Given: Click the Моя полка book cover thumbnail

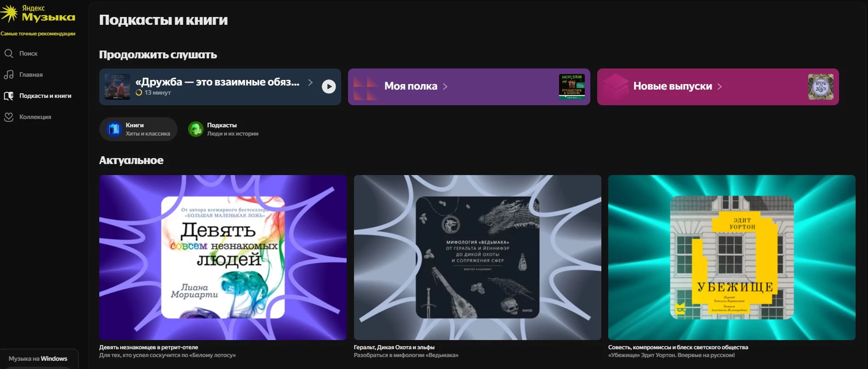Looking at the screenshot, I should 571,87.
